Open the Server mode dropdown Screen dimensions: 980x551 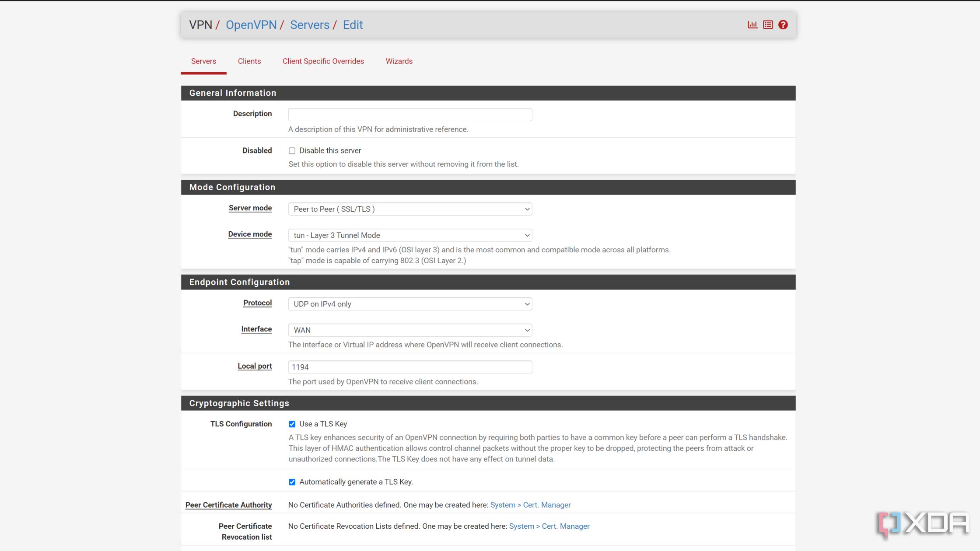click(x=410, y=209)
